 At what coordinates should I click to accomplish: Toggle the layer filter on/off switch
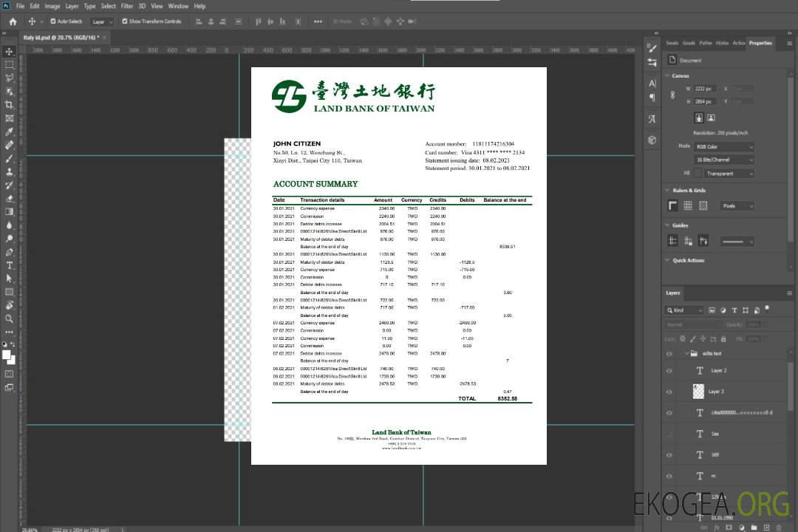coord(767,309)
